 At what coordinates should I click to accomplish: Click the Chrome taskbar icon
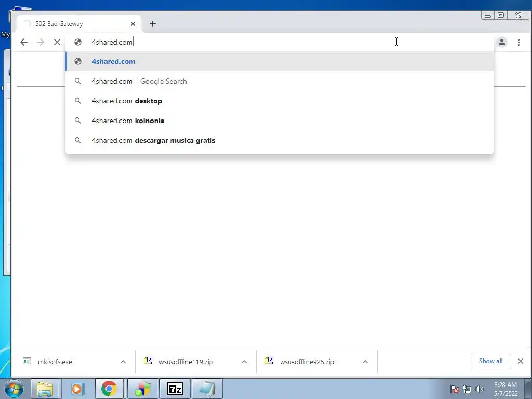pos(109,389)
